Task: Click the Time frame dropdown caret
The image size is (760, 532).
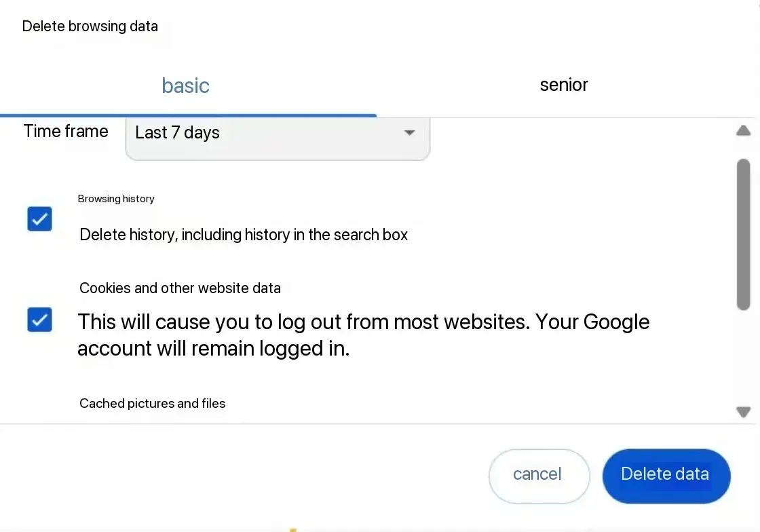Action: pyautogui.click(x=410, y=132)
